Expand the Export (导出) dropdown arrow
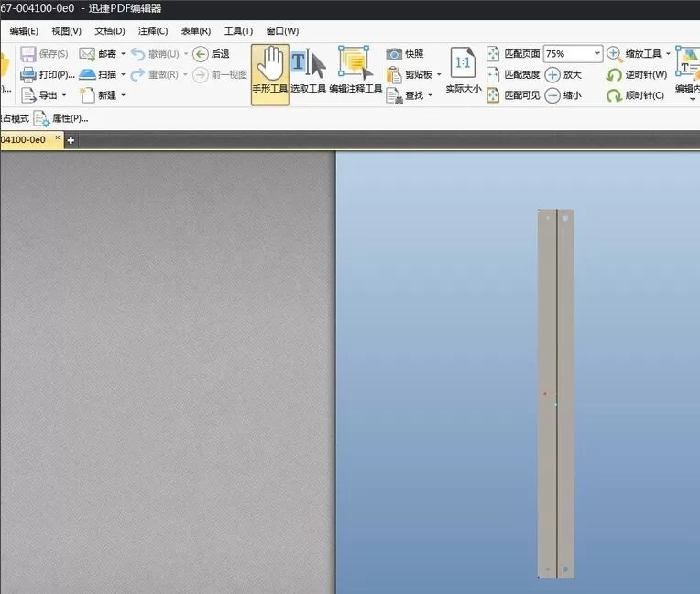 pos(64,95)
